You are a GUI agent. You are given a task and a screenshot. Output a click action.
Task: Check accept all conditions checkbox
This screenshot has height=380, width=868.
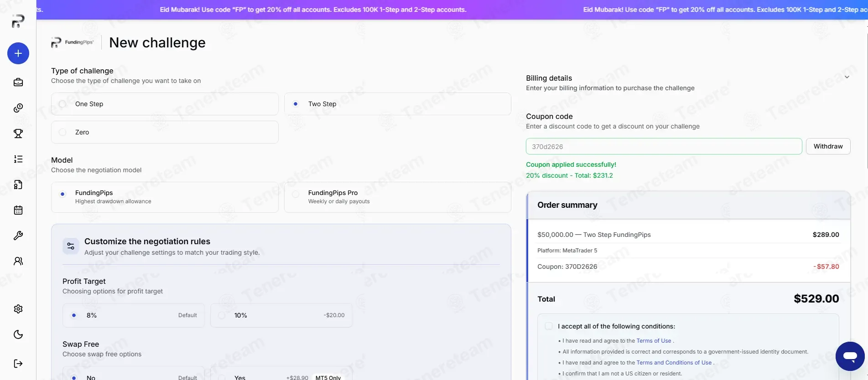549,326
